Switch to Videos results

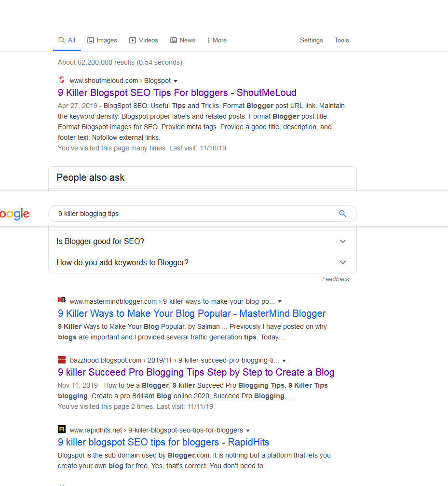coord(144,40)
